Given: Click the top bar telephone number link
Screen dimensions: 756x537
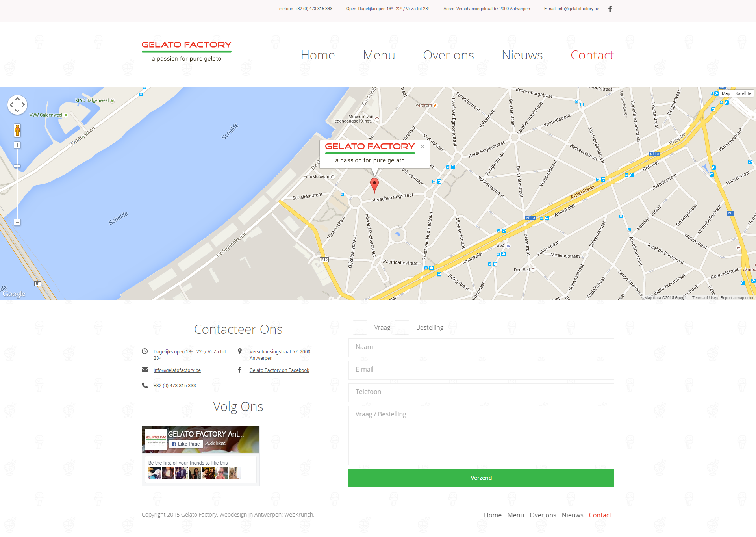Looking at the screenshot, I should click(x=313, y=9).
